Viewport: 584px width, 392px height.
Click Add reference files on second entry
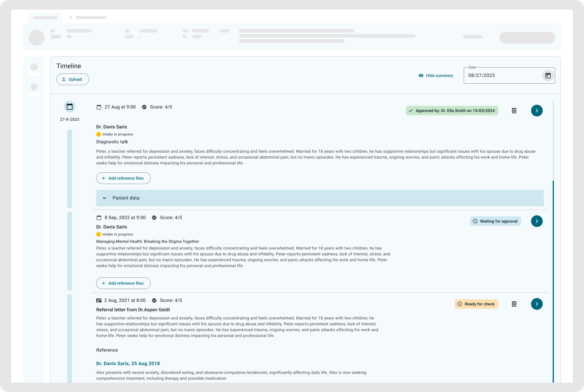(123, 283)
